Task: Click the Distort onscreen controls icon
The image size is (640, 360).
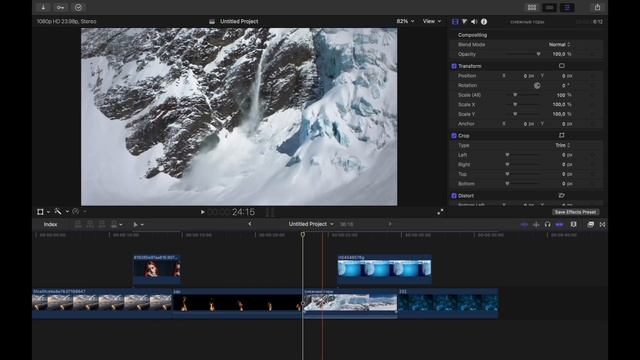Action: tap(562, 196)
